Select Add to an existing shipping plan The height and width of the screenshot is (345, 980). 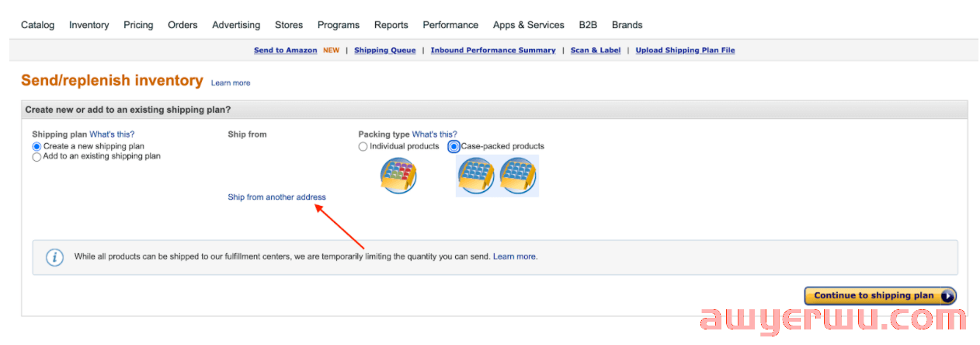(x=36, y=156)
